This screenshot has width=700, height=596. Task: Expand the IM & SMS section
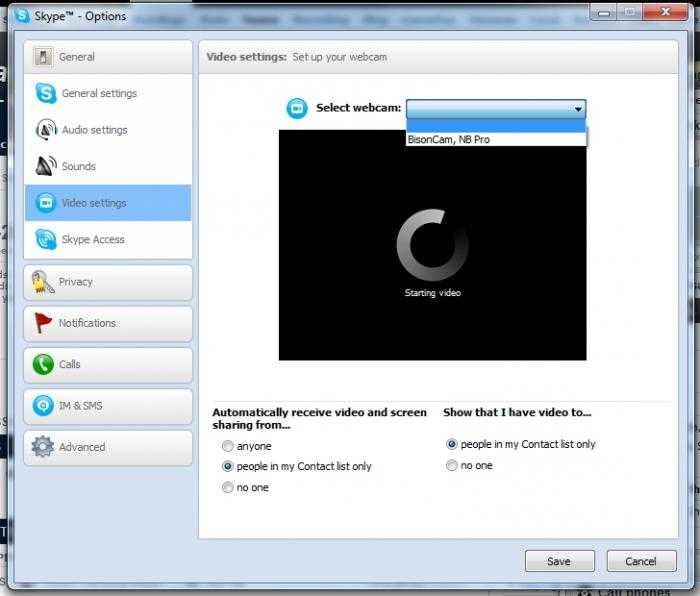coord(108,406)
